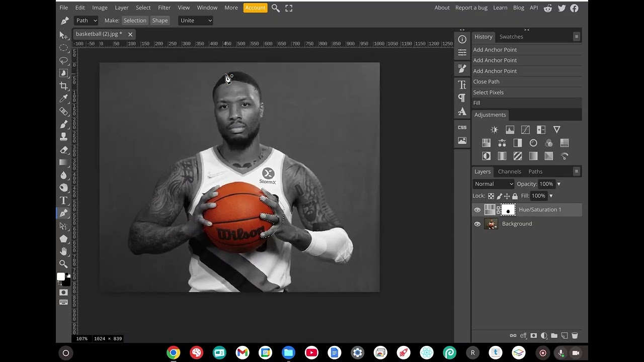This screenshot has width=644, height=362.
Task: Create new folder in Layers panel
Action: pyautogui.click(x=554, y=336)
